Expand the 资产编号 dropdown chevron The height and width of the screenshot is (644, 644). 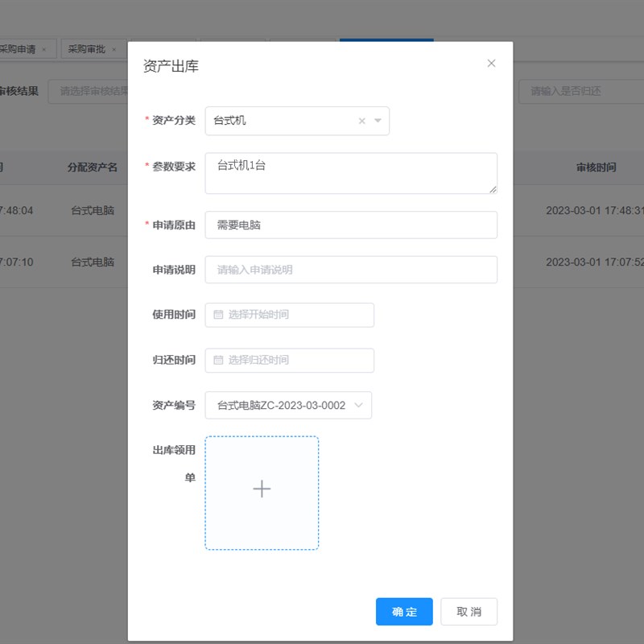(x=358, y=406)
